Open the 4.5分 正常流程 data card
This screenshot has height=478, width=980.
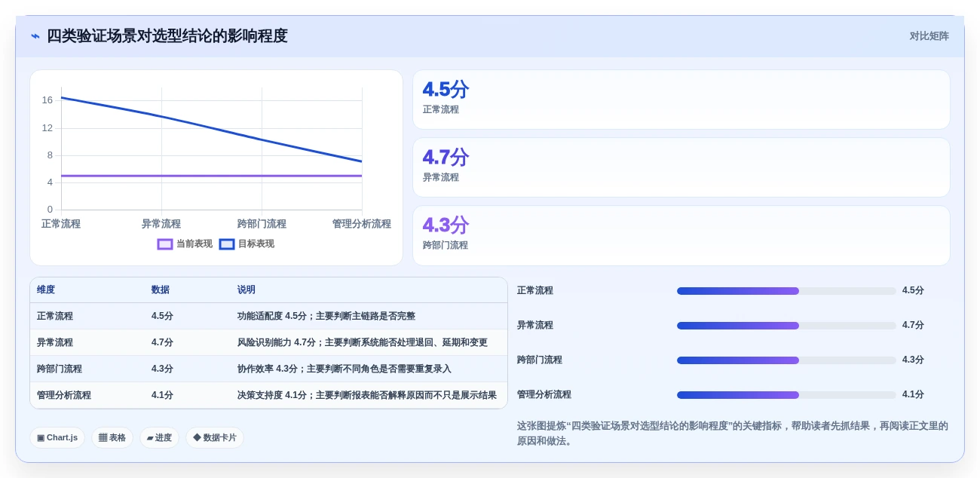(x=681, y=100)
